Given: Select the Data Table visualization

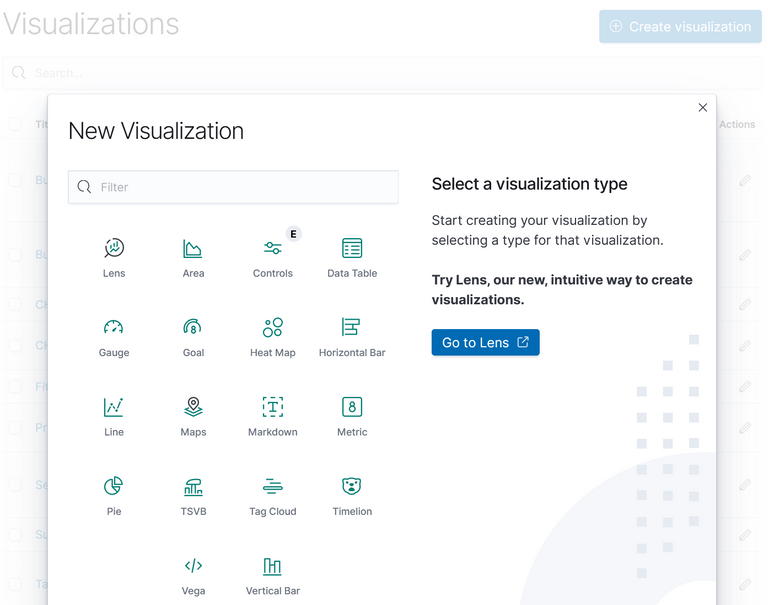Looking at the screenshot, I should pyautogui.click(x=352, y=257).
